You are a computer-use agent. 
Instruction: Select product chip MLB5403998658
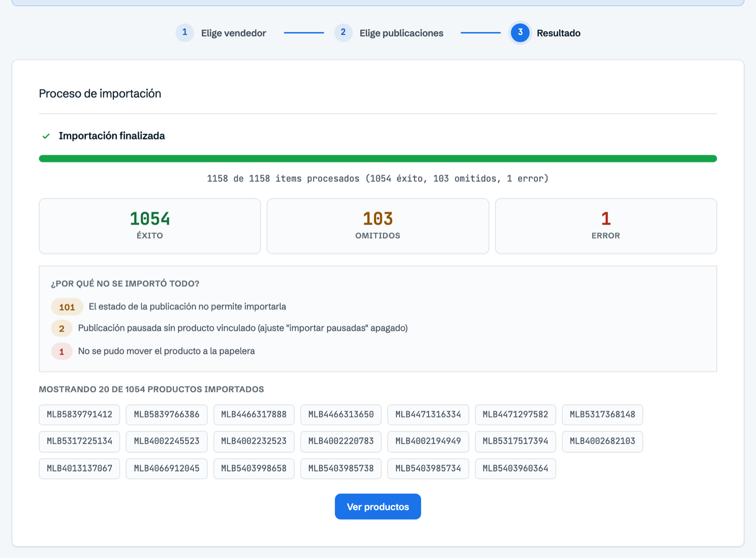pyautogui.click(x=254, y=469)
